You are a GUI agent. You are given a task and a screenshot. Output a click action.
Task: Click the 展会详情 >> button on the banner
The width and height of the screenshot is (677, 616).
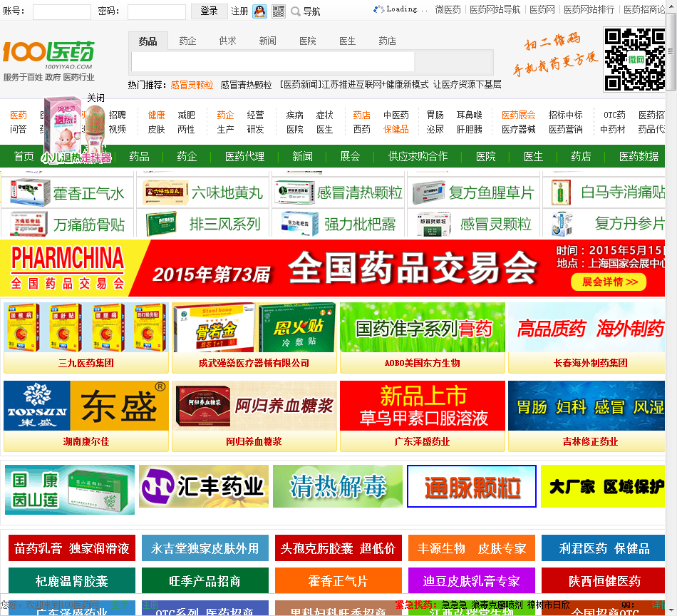[609, 282]
